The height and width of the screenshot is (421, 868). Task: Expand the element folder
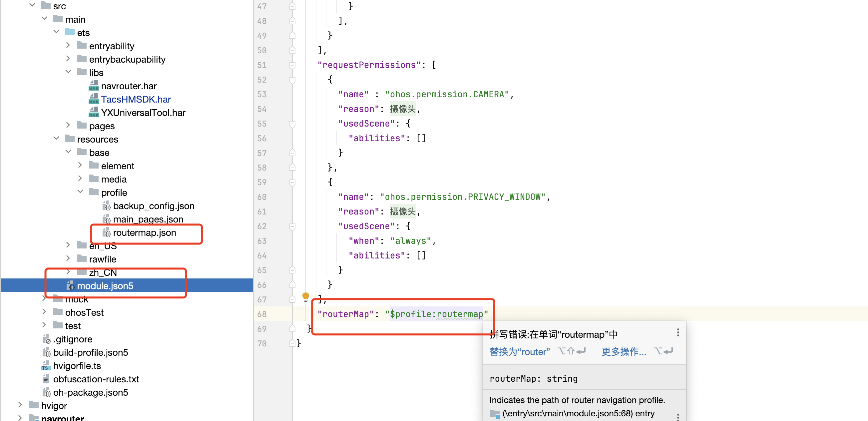[x=80, y=165]
